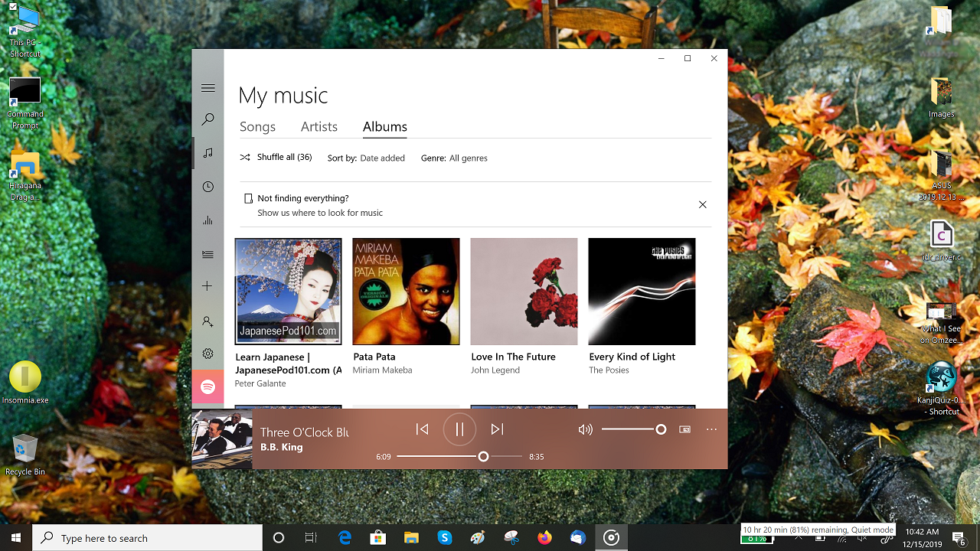The height and width of the screenshot is (551, 980).
Task: Click artist name 'The Posies'
Action: pyautogui.click(x=609, y=370)
